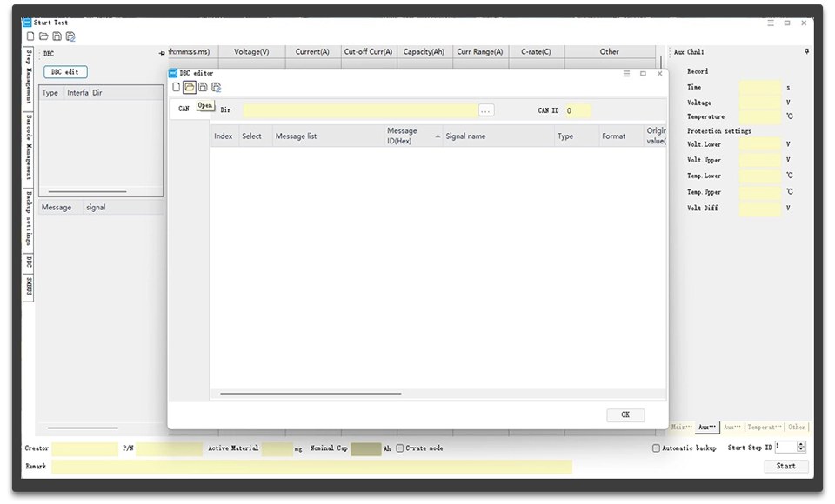This screenshot has height=504, width=835.
Task: Click Index column header
Action: [x=224, y=136]
